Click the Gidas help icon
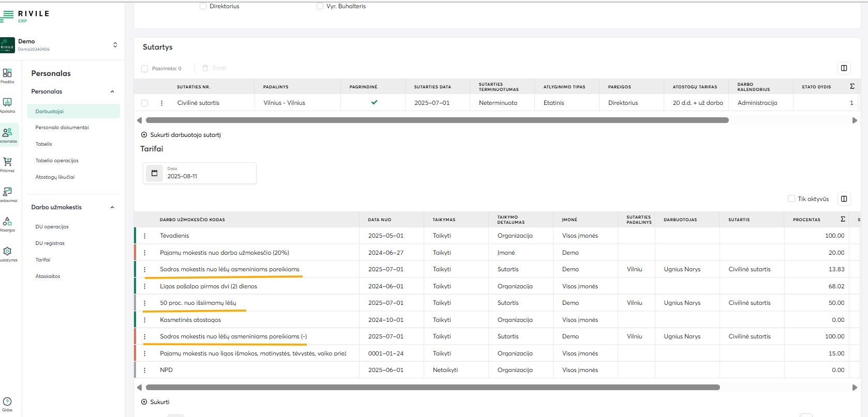The width and height of the screenshot is (868, 417). (7, 402)
